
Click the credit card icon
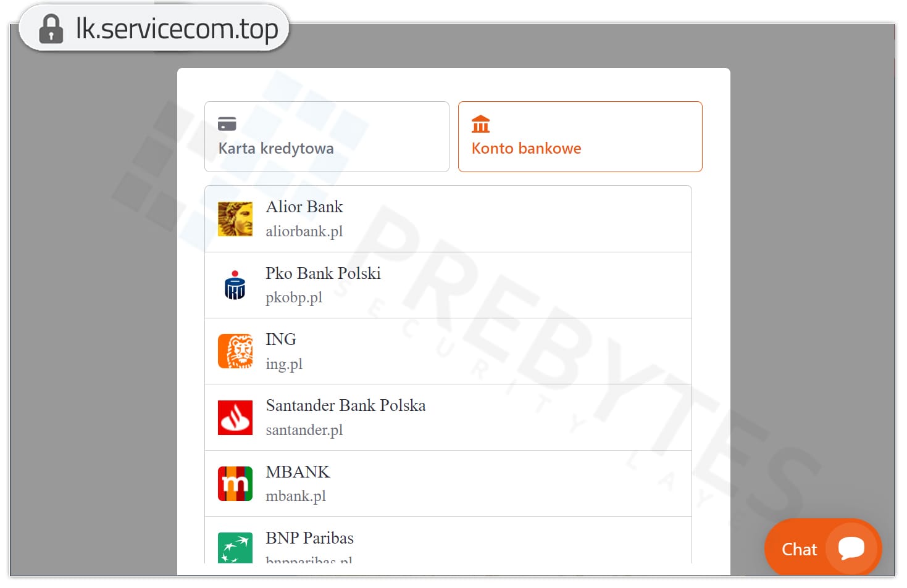pos(227,124)
